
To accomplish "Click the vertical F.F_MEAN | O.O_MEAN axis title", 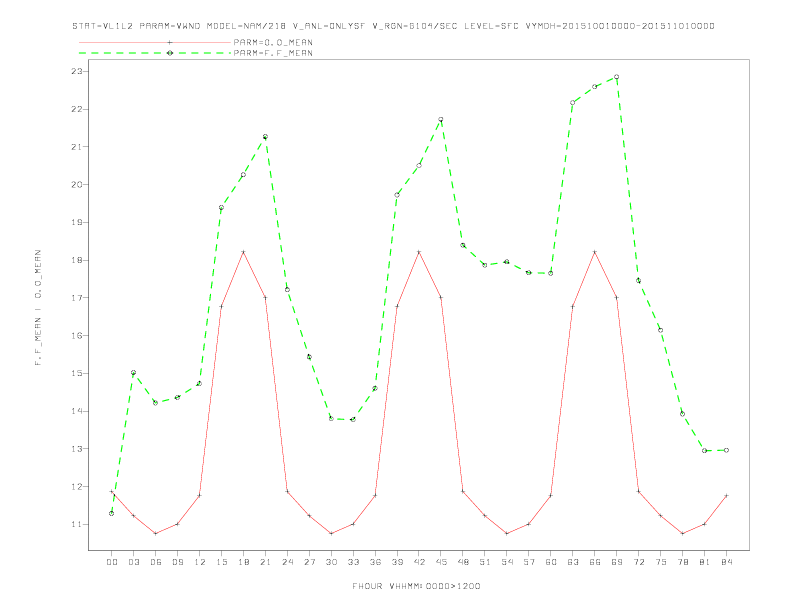I will pyautogui.click(x=38, y=308).
